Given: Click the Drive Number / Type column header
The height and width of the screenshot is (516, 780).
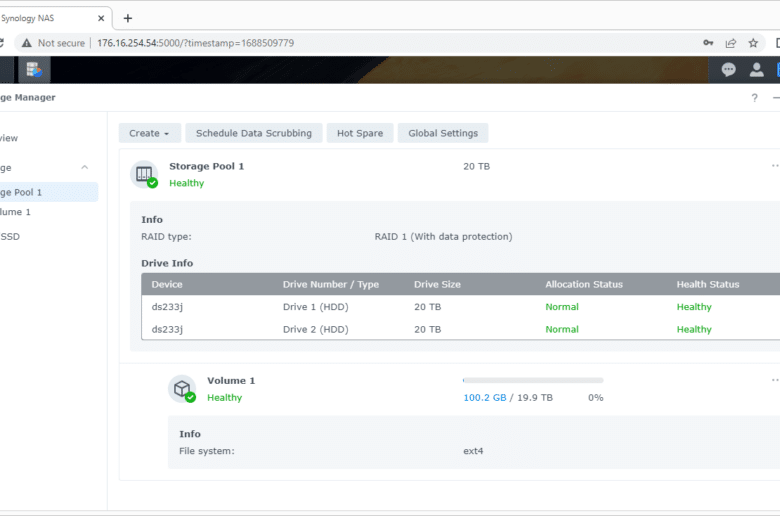Looking at the screenshot, I should pos(331,285).
